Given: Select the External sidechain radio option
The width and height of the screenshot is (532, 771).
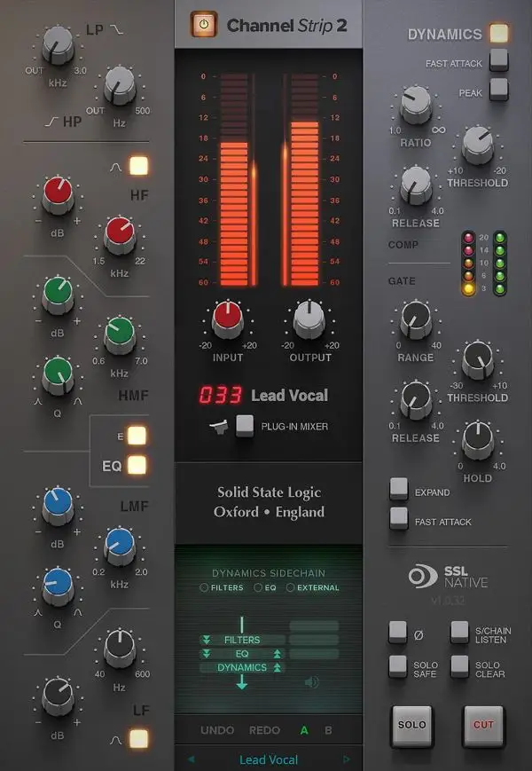Looking at the screenshot, I should coord(291,587).
